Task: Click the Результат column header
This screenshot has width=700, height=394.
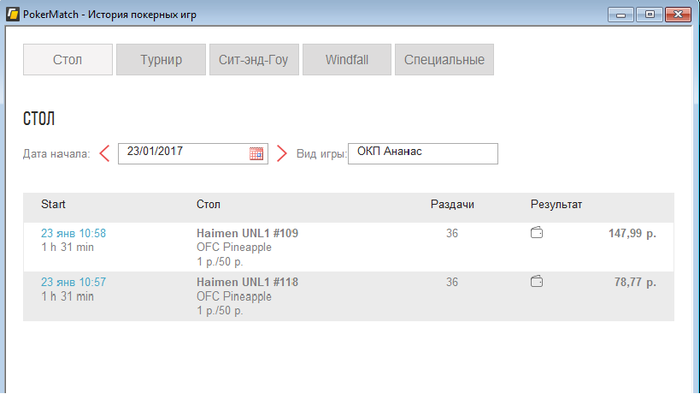Action: (x=556, y=204)
